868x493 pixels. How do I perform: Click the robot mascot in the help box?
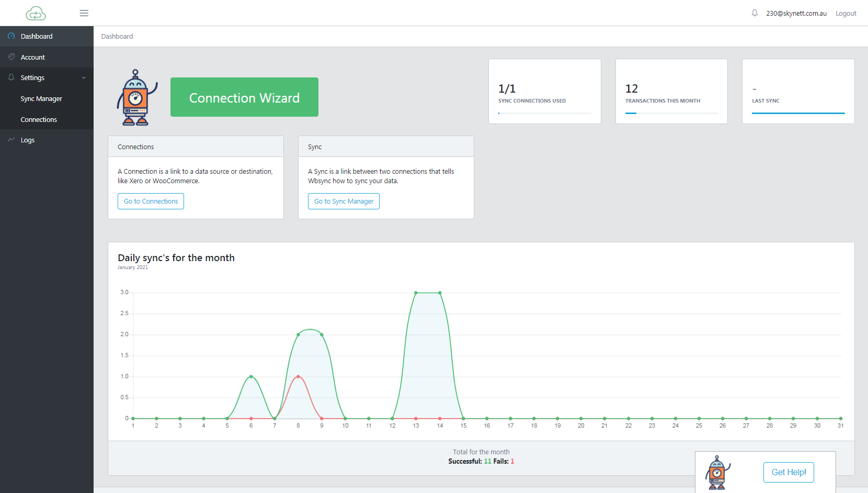(x=717, y=473)
